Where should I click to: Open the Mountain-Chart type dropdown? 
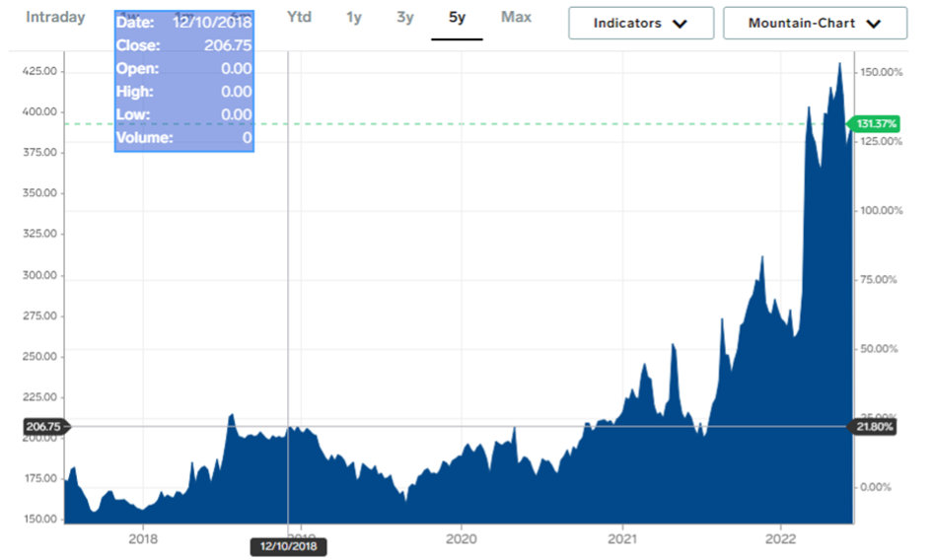click(x=814, y=23)
